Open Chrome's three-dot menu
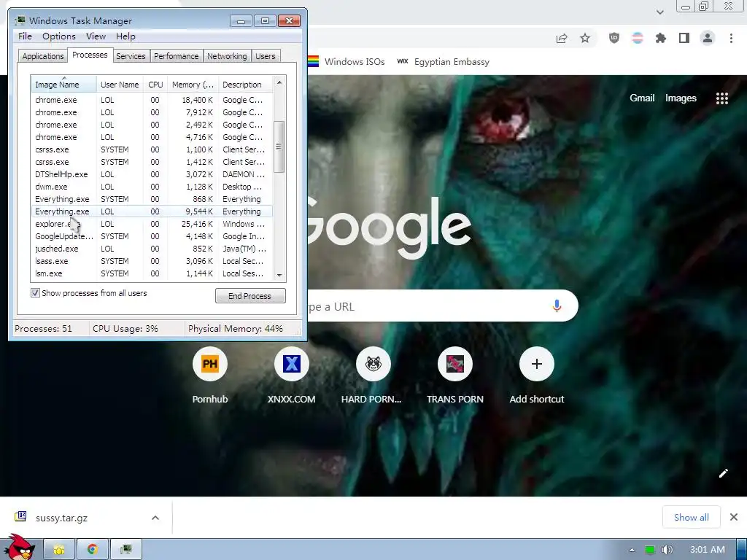Viewport: 747px width, 560px height. [731, 38]
